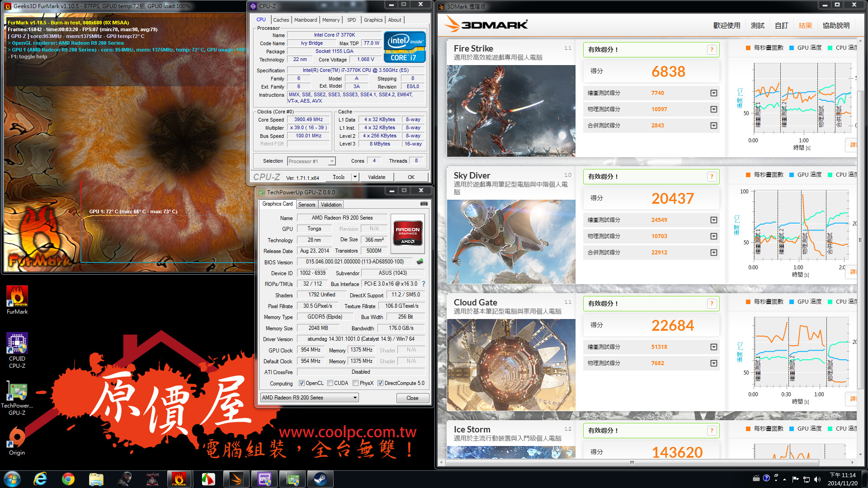Toggle PhysX checkbox in GPU-Z

coord(356,383)
